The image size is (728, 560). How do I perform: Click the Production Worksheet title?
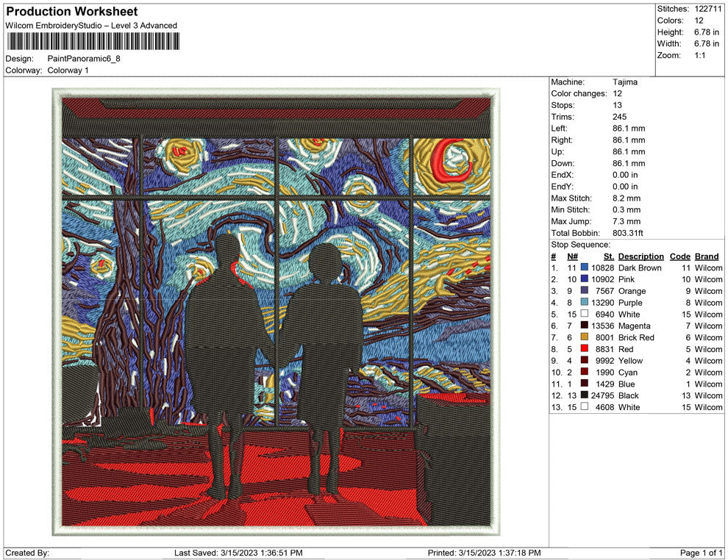(x=71, y=12)
